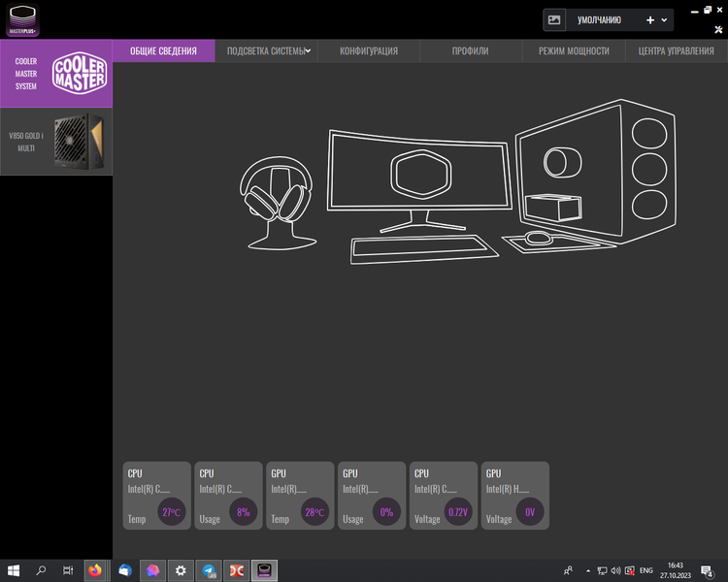
Task: Expand the Подсветка системы dropdown
Action: (268, 50)
